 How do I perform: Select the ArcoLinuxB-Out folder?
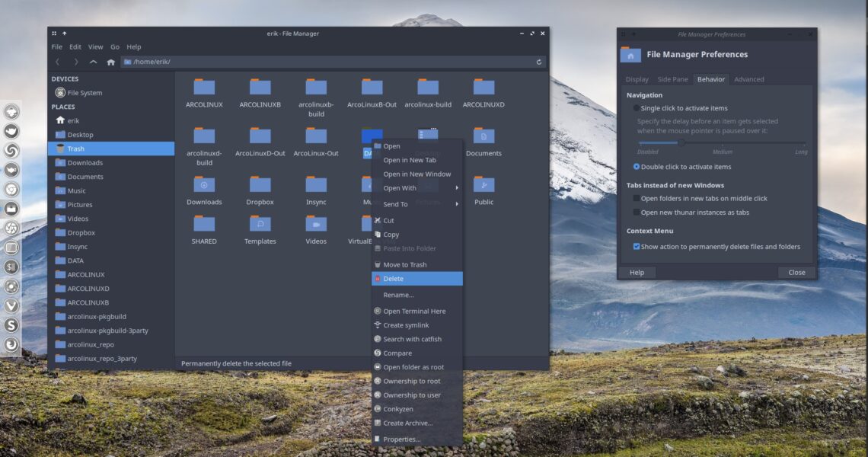(x=372, y=88)
